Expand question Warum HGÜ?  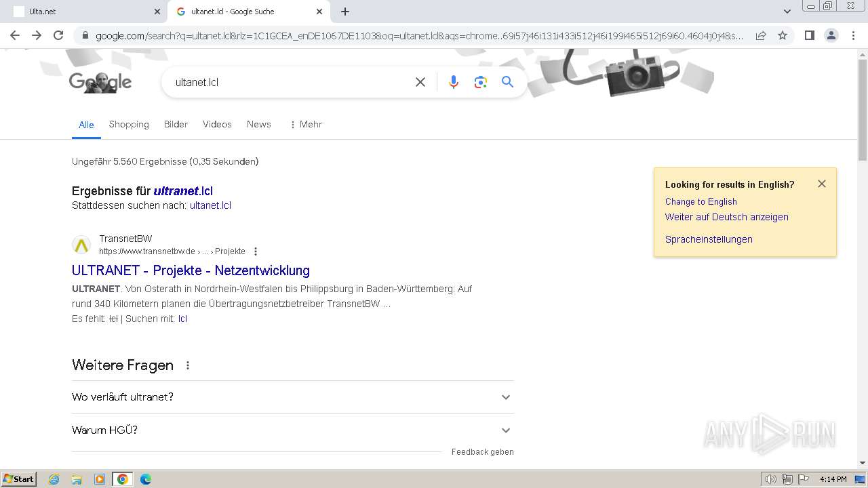293,430
